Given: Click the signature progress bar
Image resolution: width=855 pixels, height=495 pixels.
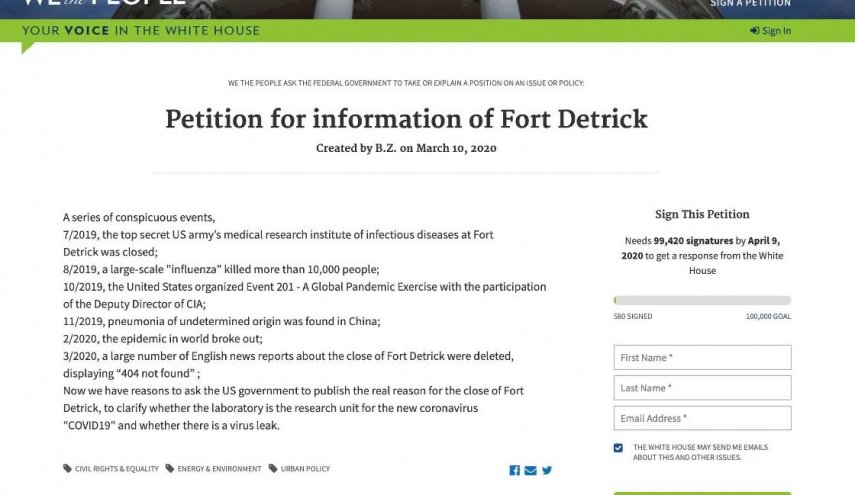Looking at the screenshot, I should point(702,300).
